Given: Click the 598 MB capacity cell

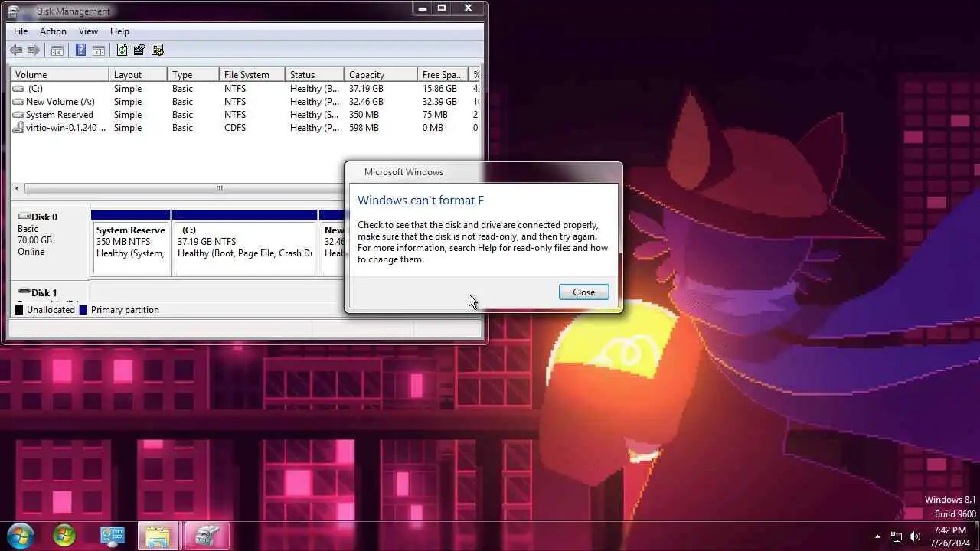Looking at the screenshot, I should click(364, 128).
